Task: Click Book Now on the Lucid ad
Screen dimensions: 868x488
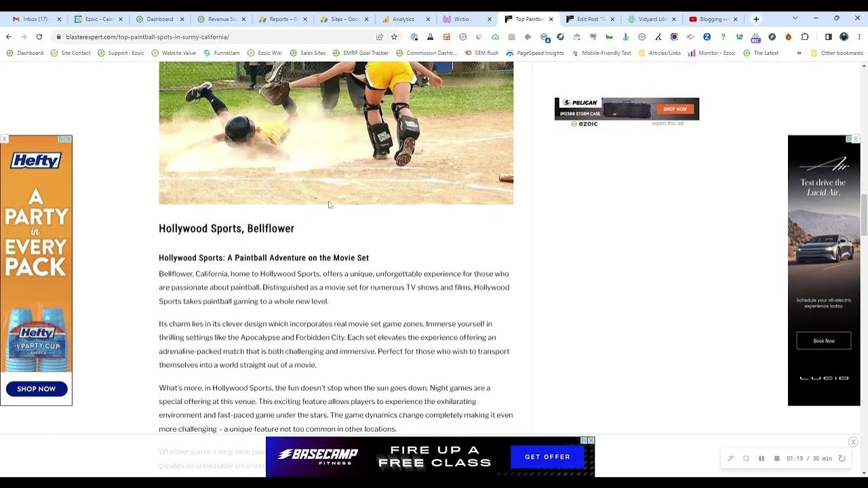Action: click(x=824, y=341)
